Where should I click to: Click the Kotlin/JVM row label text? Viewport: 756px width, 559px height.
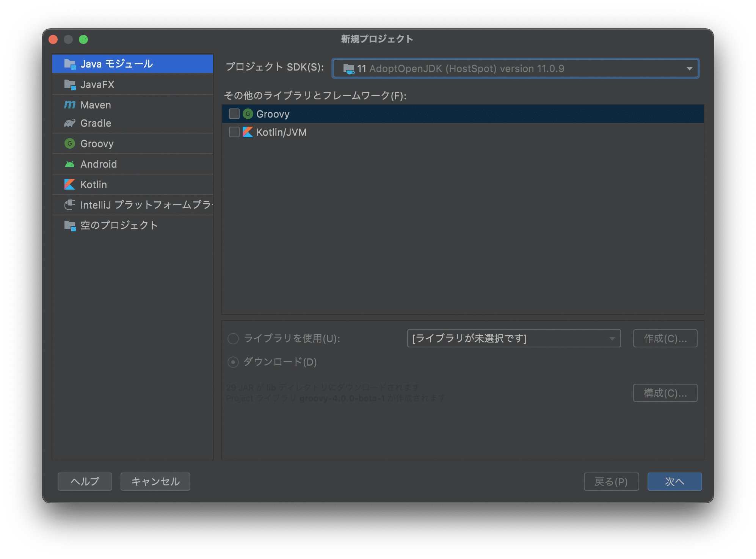pyautogui.click(x=281, y=132)
